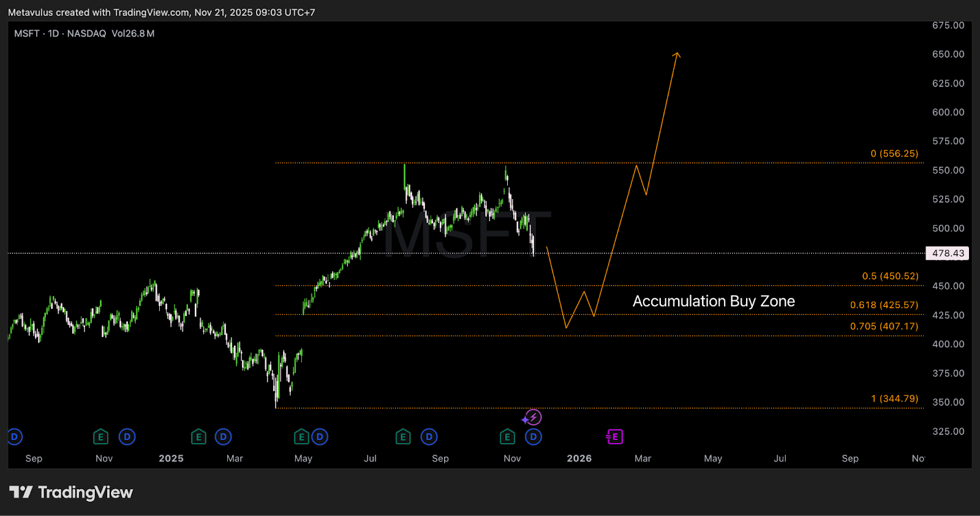Viewport: 980px width, 516px height.
Task: Open the dividend D marker near May 2025
Action: point(320,437)
